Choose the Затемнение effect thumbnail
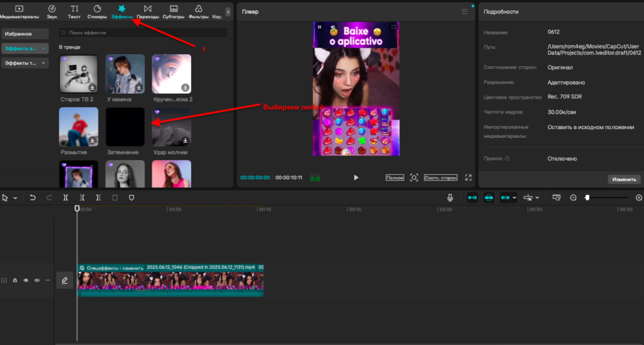This screenshot has width=644, height=345. coord(125,127)
